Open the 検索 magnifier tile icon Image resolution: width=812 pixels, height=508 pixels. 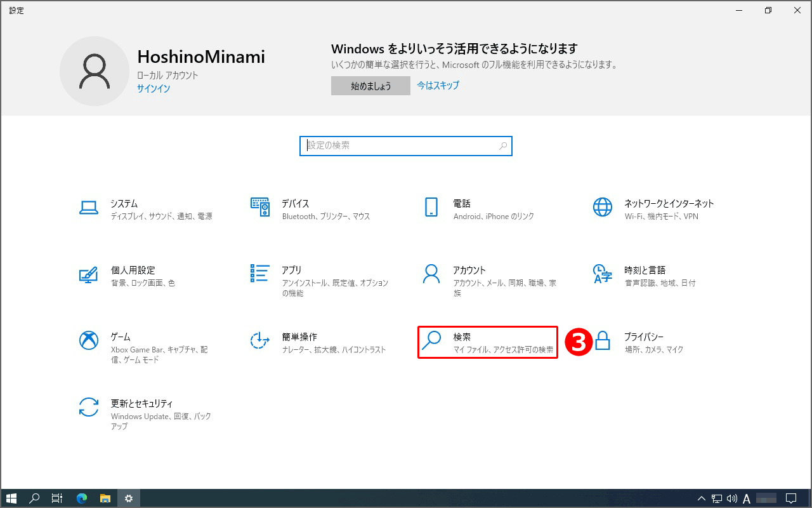[x=431, y=340]
